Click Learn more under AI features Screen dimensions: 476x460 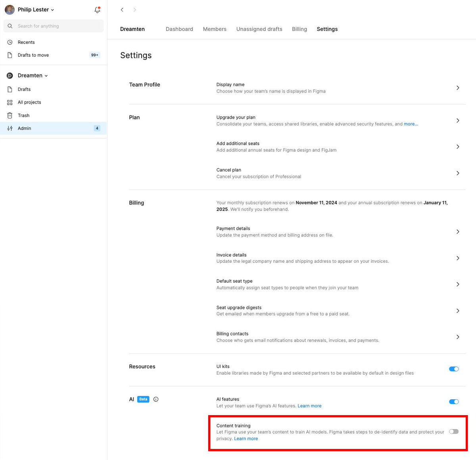pyautogui.click(x=309, y=406)
